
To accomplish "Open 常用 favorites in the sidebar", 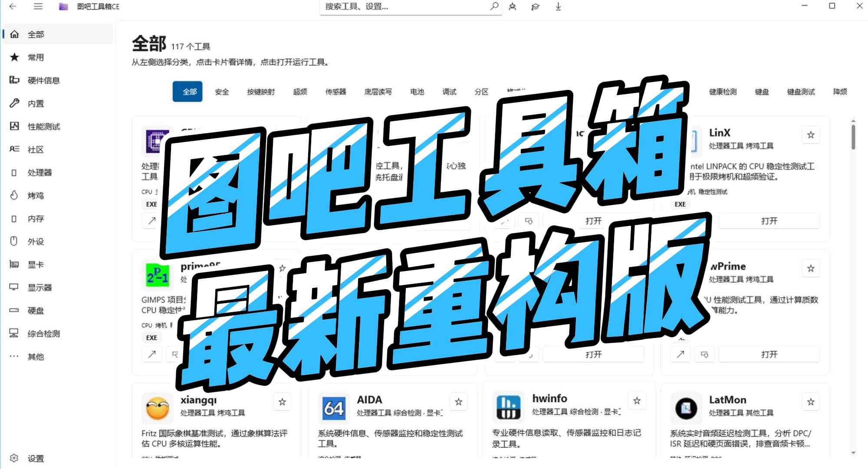I will [x=58, y=57].
